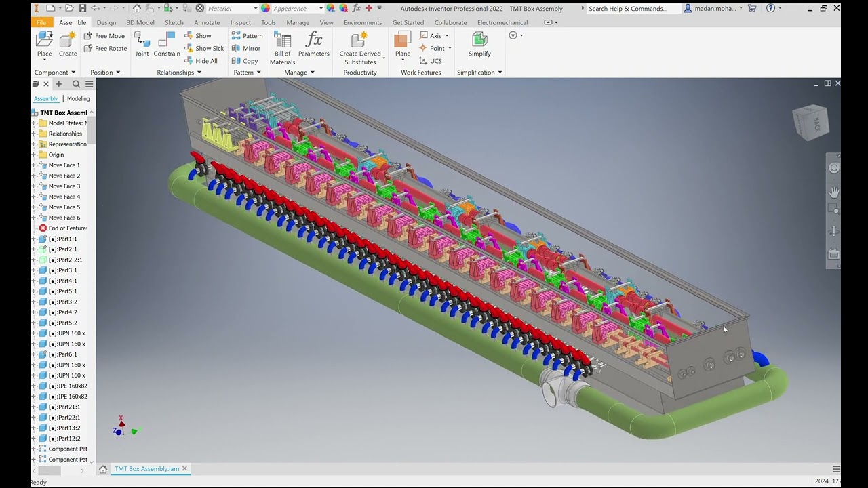
Task: Select the Joint tool
Action: tap(142, 45)
